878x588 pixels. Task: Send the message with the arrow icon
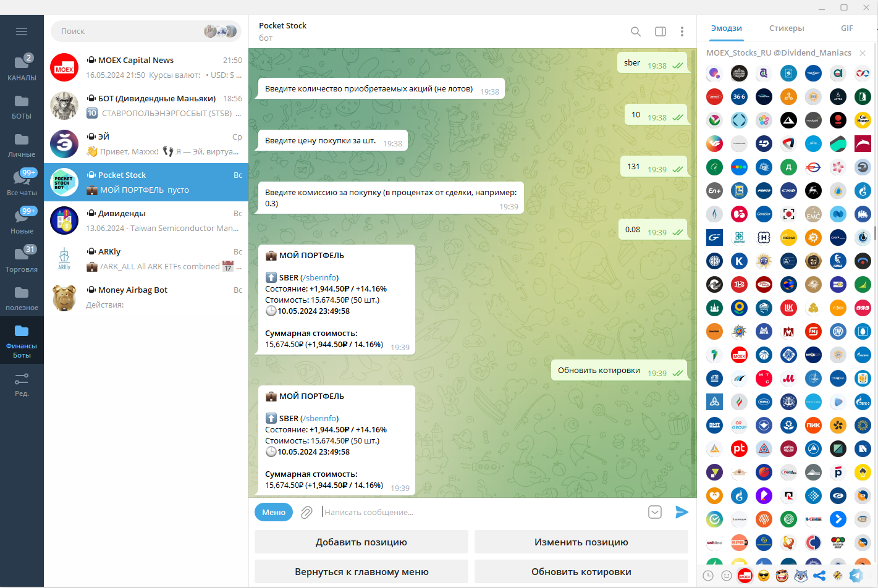click(682, 512)
